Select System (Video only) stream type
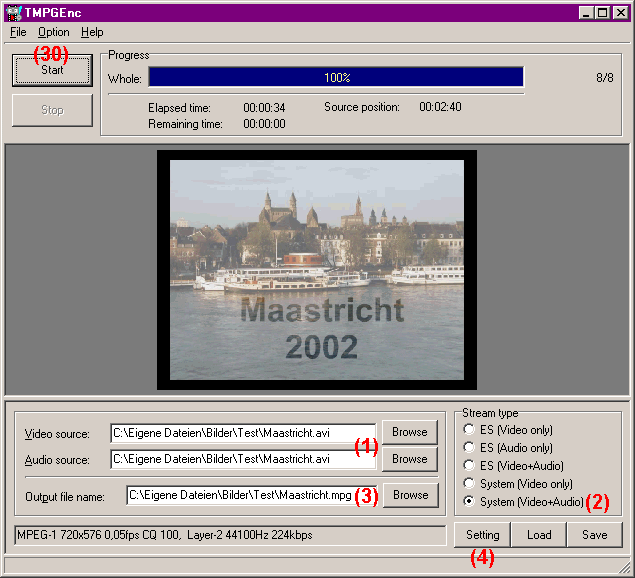Viewport: 635px width, 578px height. (x=518, y=484)
